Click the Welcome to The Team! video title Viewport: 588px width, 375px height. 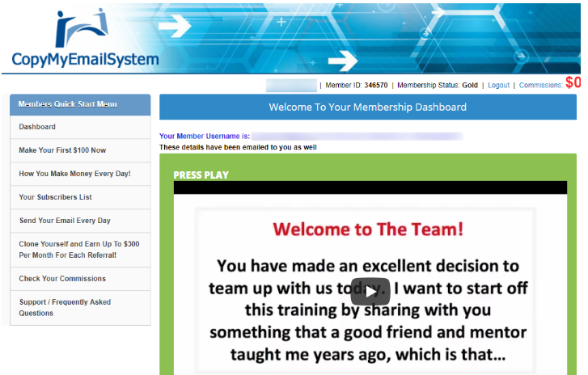[368, 229]
